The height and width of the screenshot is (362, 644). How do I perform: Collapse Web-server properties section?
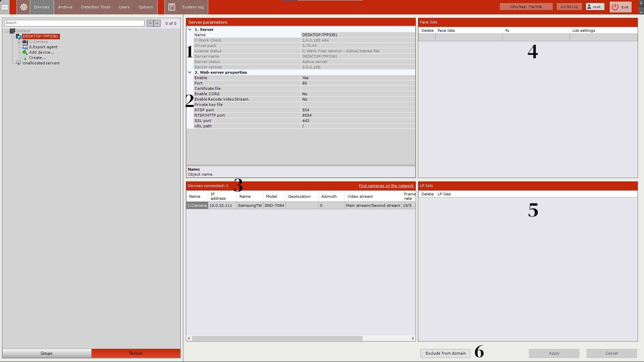190,72
